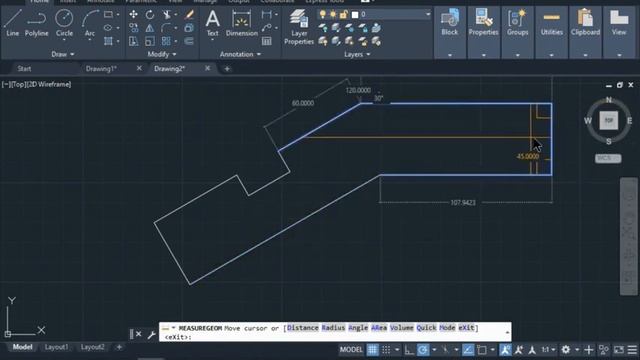
Task: Toggle layer 0 on/off lightbulb
Action: (322, 14)
